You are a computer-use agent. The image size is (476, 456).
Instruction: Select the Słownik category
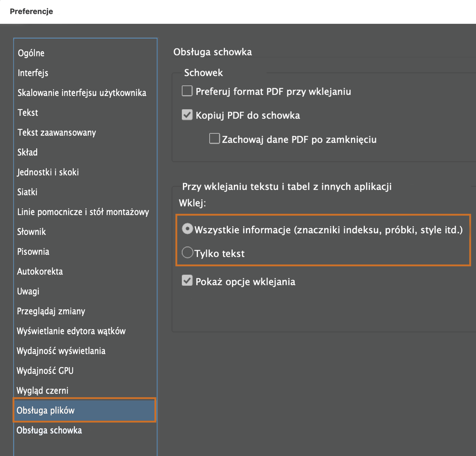[x=31, y=232]
